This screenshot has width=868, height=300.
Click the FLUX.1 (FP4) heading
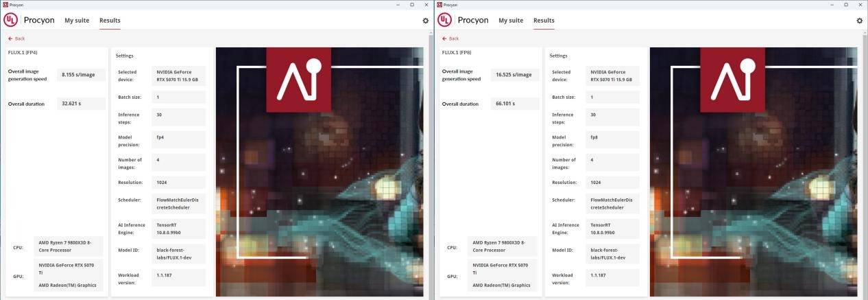(x=23, y=52)
